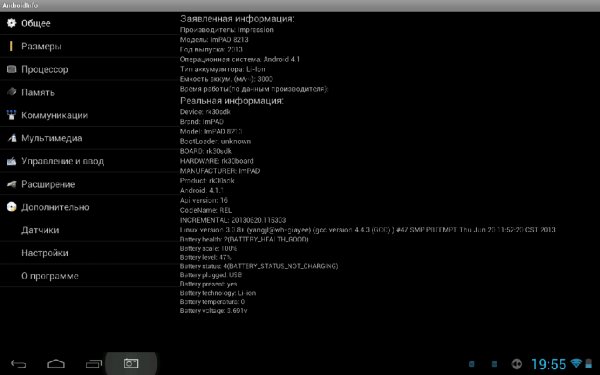Click the BATTERY_STATUS_NOT_CHARGING line
Viewport: 600px width, 375px height.
(259, 266)
